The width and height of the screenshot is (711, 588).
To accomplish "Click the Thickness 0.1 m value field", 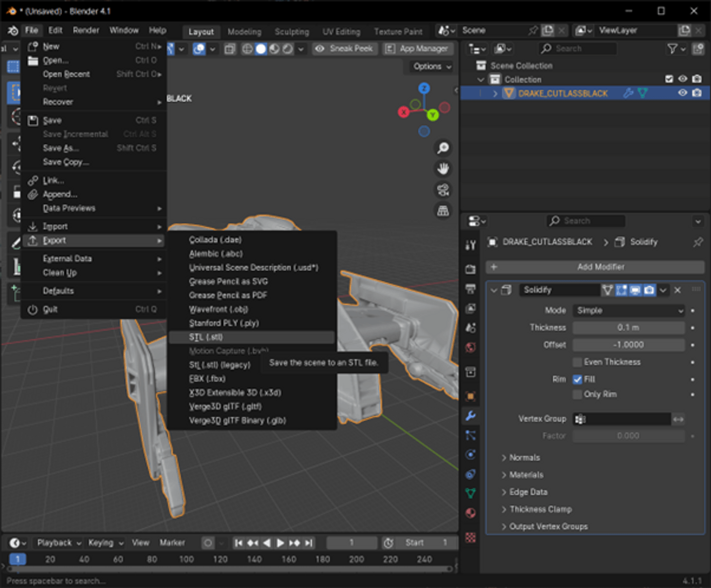I will [628, 327].
